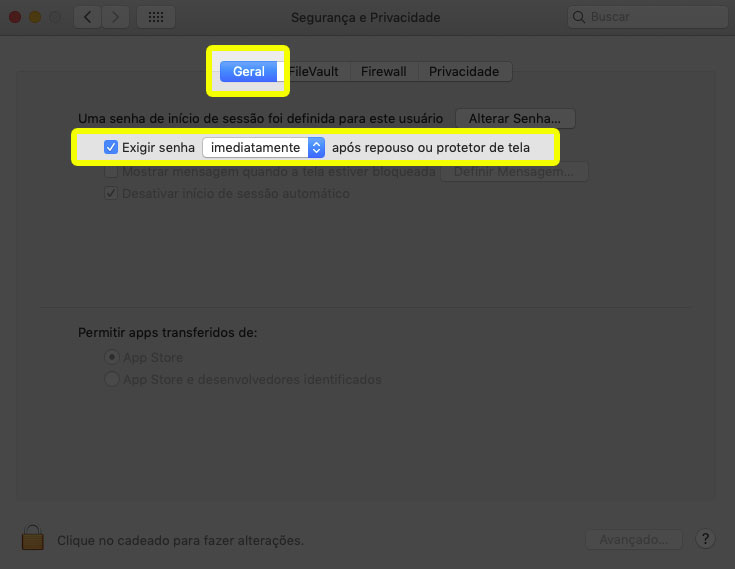Toggle Desativar início de sessão automático checkbox
The width and height of the screenshot is (735, 569).
click(111, 193)
